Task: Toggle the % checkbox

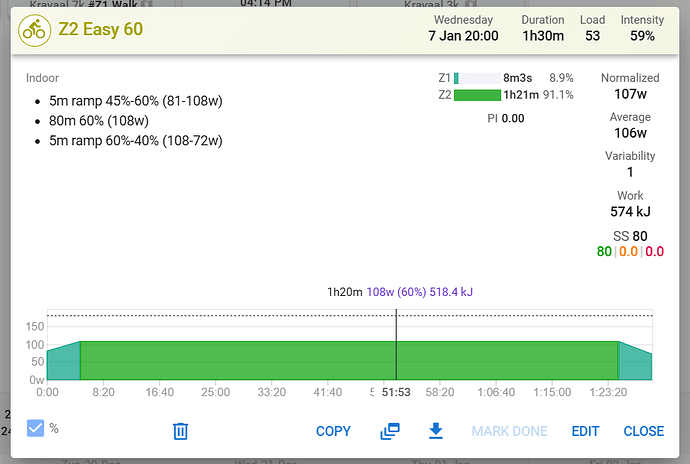Action: click(x=36, y=428)
